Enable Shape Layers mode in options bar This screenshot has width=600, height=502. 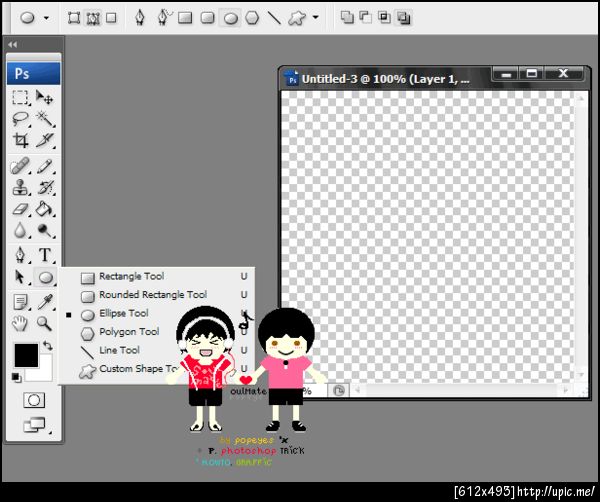tap(73, 18)
